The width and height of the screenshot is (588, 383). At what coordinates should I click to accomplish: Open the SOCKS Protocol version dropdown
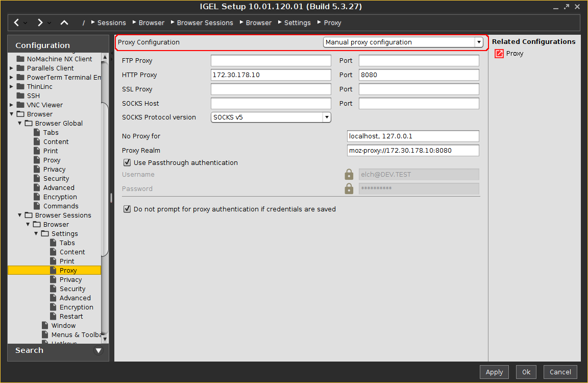point(271,117)
